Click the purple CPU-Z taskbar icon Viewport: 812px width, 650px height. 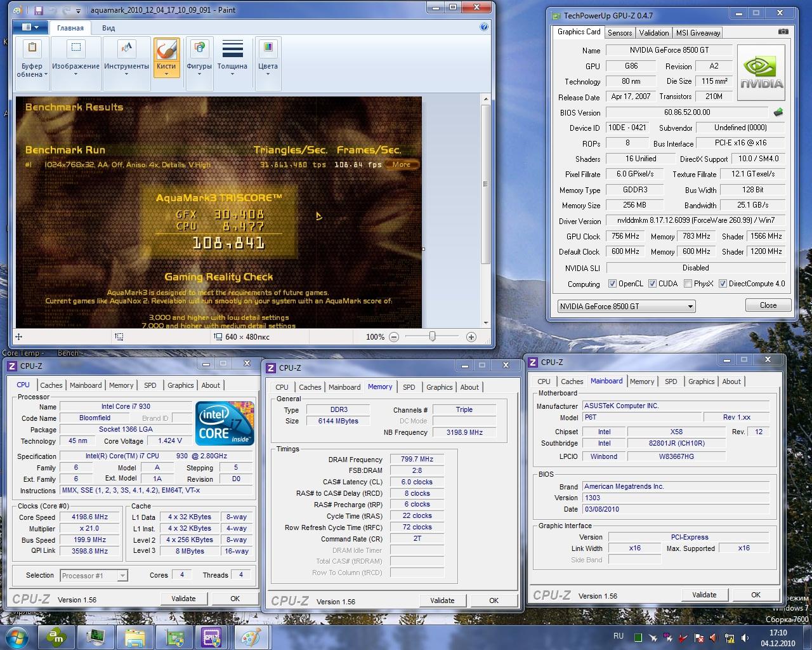tap(212, 638)
